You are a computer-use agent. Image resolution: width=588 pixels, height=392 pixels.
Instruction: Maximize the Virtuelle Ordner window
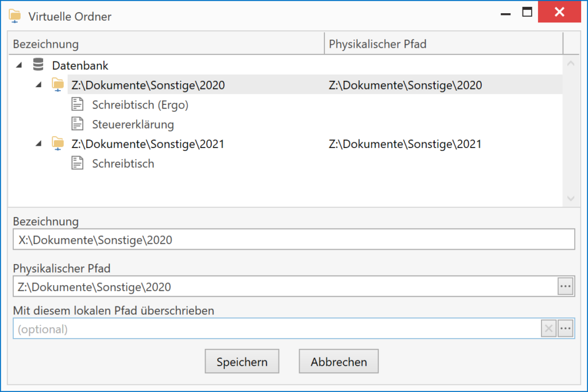[x=527, y=13]
